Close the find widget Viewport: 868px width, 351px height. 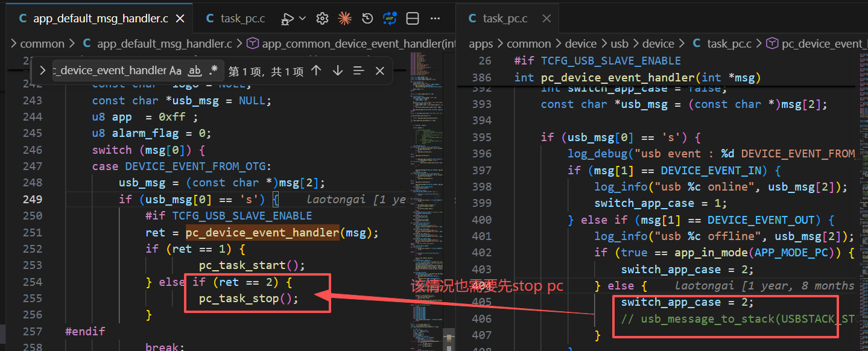[x=380, y=71]
